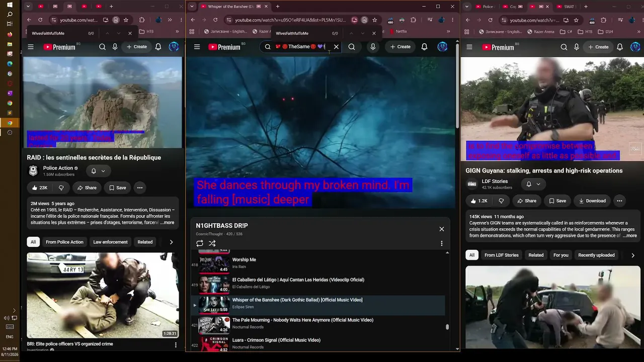Screen dimensions: 644x362
Task: Open Windows Start menu
Action: pyautogui.click(x=10, y=5)
